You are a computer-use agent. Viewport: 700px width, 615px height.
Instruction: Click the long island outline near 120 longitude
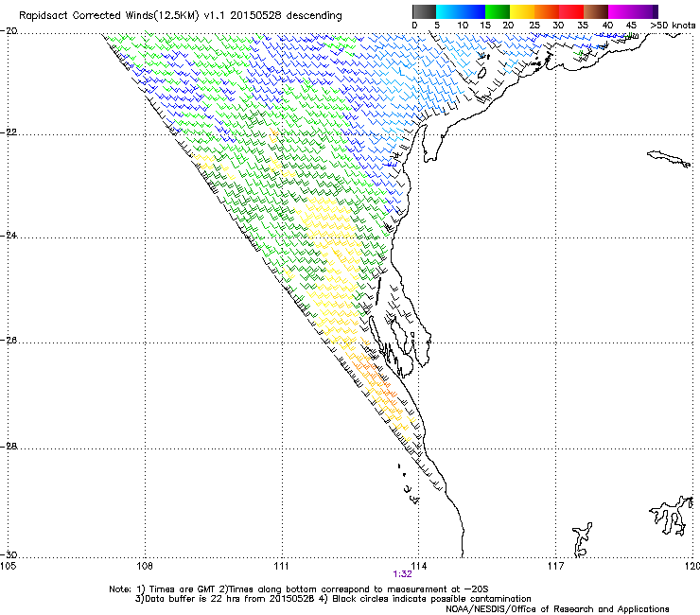pos(669,159)
